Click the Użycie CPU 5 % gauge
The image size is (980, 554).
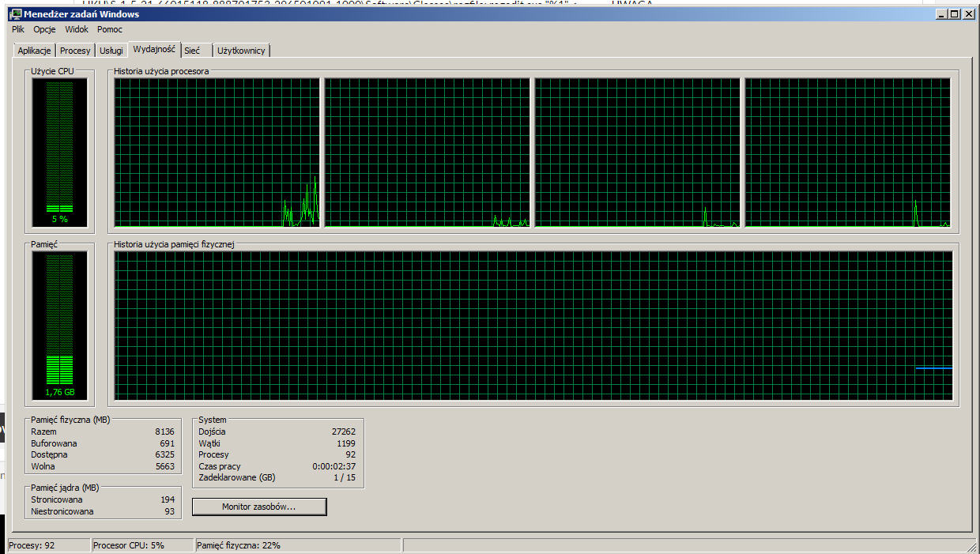[x=60, y=153]
